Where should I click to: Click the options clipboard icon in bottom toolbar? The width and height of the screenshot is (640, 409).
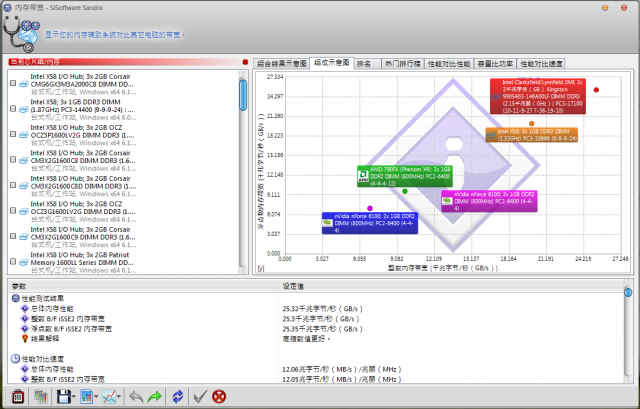[x=18, y=397]
